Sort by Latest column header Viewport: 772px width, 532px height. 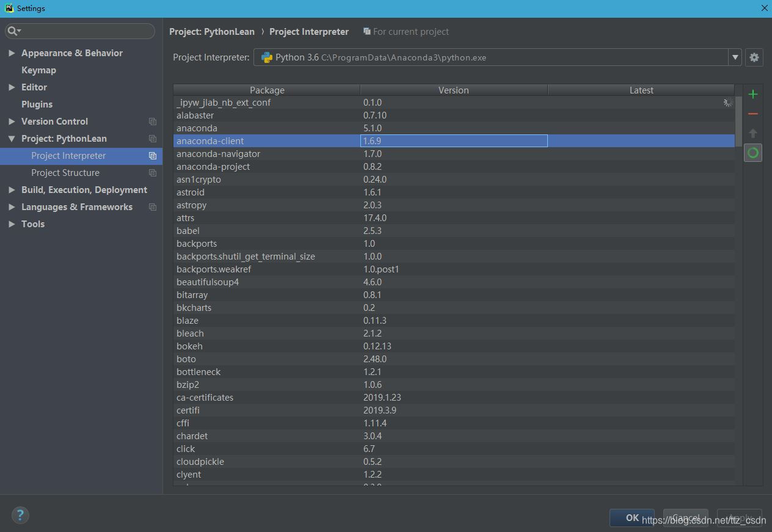point(641,90)
